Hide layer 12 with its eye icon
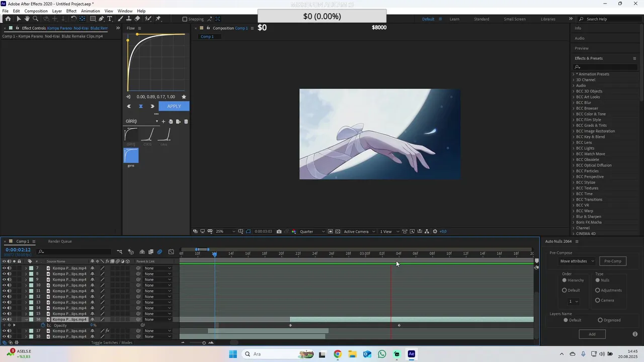The image size is (644, 362). click(4, 297)
